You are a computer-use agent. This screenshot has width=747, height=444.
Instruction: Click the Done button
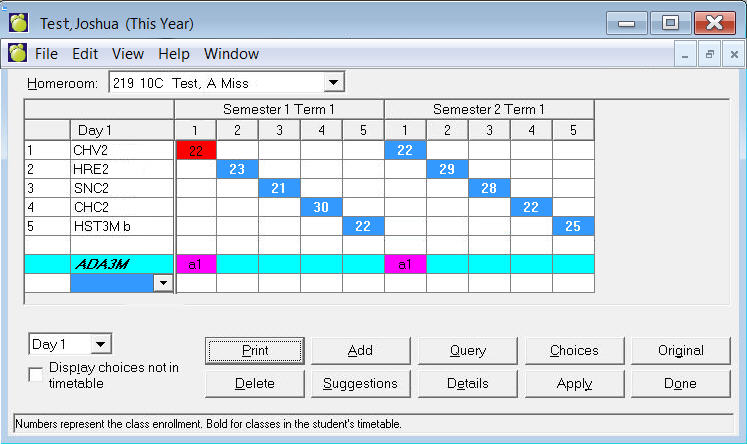680,383
